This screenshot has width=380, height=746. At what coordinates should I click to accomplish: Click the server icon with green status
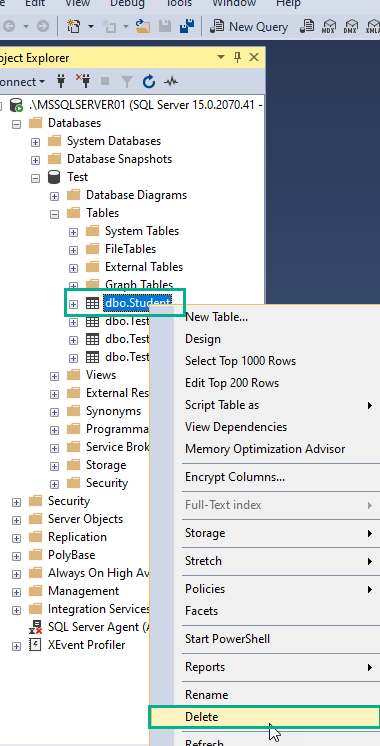[16, 105]
